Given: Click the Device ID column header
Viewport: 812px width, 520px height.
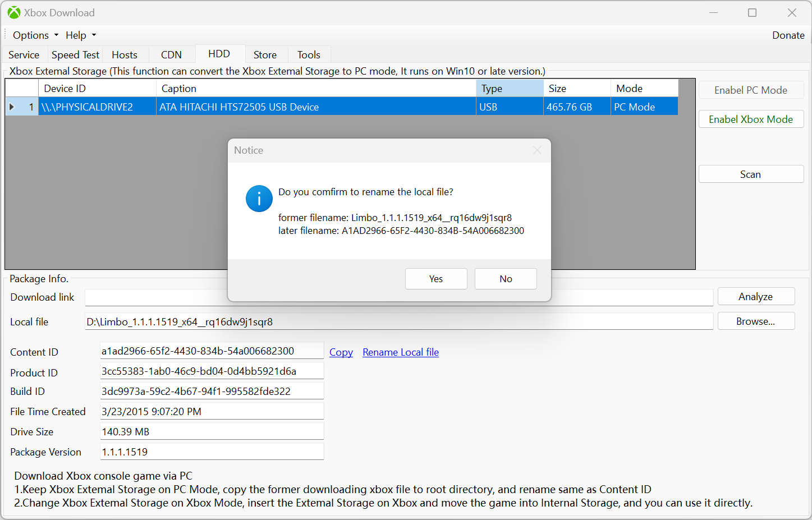Looking at the screenshot, I should point(97,89).
